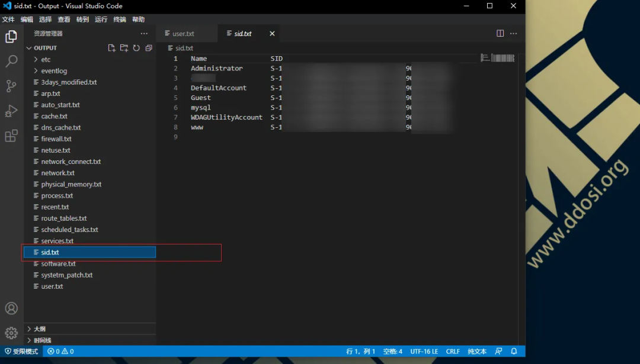Open the Go menu
Image resolution: width=640 pixels, height=364 pixels.
[82, 19]
